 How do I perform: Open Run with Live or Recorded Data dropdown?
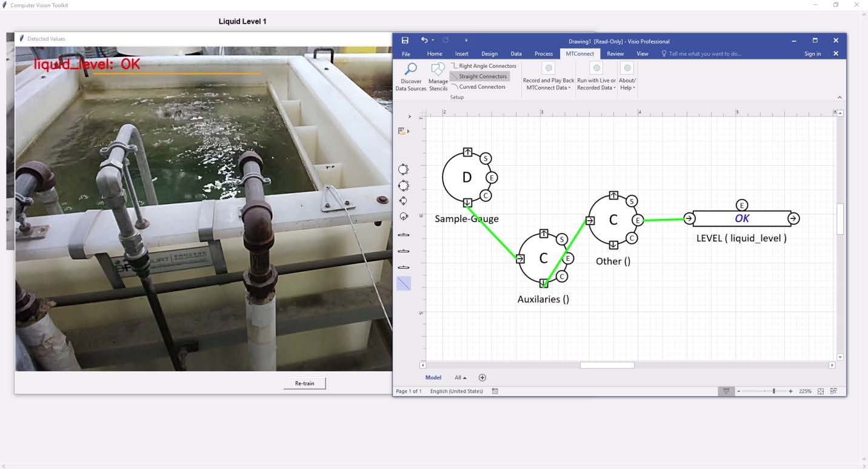tap(596, 84)
